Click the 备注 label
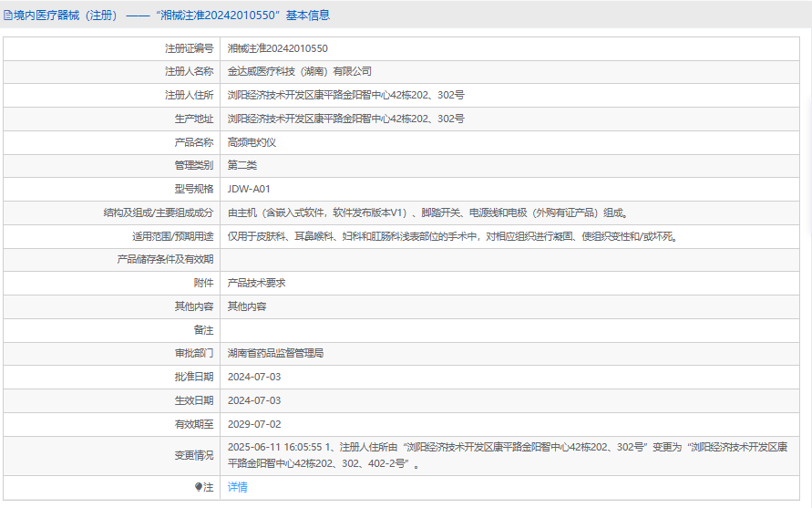Screen dimensions: 812x508 tap(203, 330)
